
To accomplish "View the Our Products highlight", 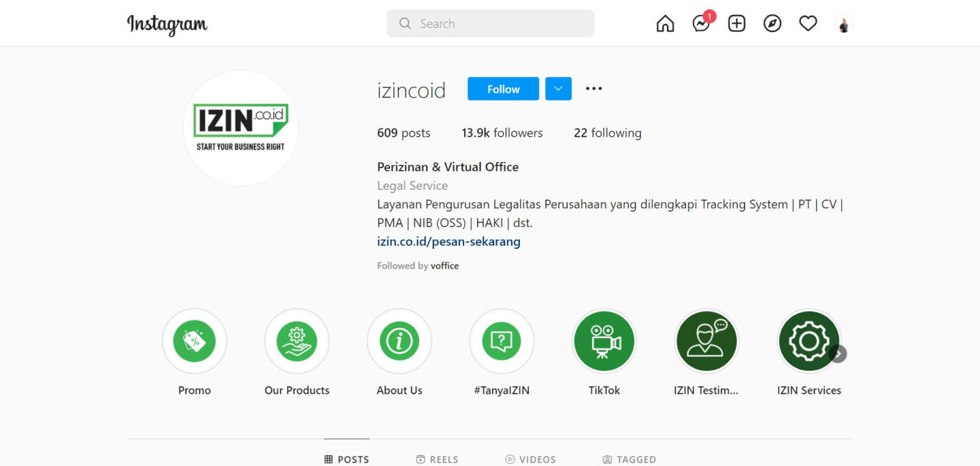I will tap(297, 342).
